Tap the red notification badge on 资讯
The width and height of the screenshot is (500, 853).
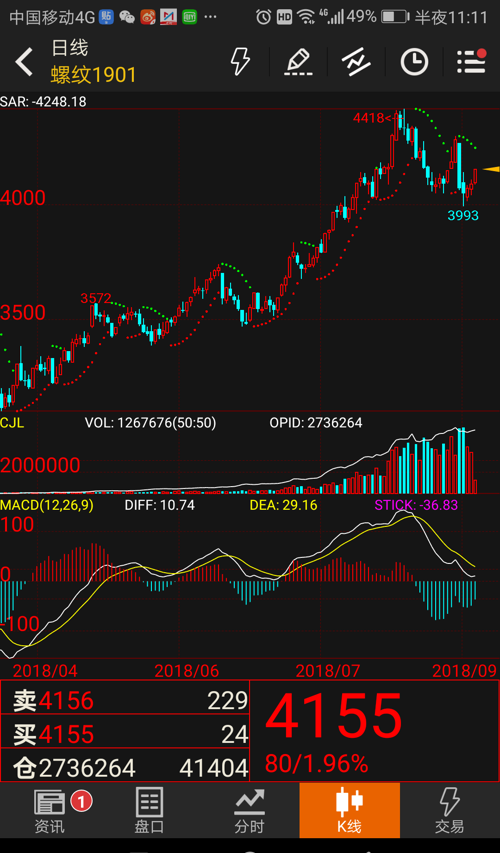[81, 801]
